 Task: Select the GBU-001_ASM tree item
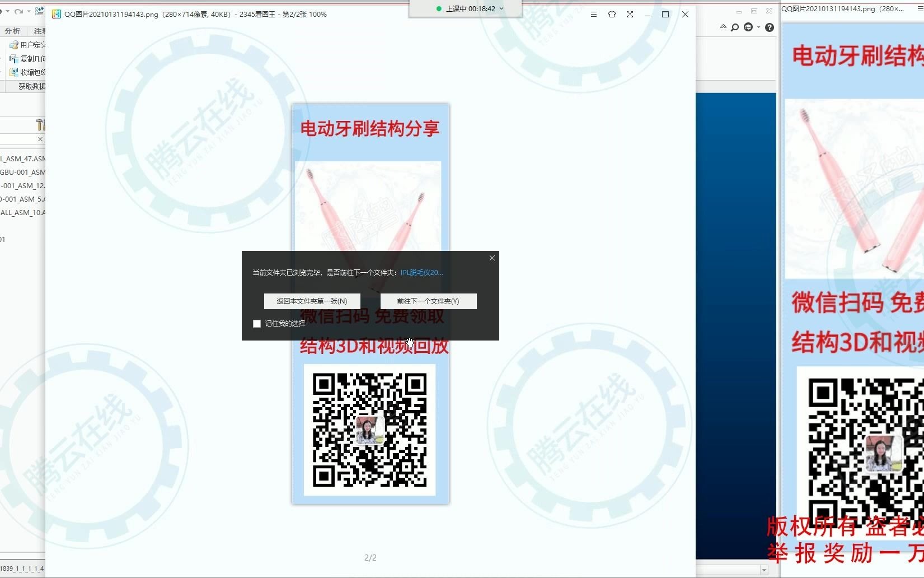coord(23,173)
